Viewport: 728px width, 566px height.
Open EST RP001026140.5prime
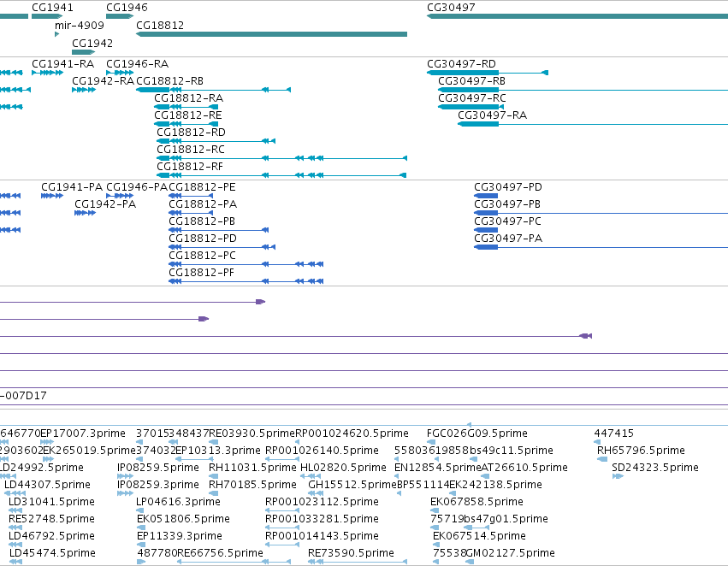pyautogui.click(x=322, y=451)
